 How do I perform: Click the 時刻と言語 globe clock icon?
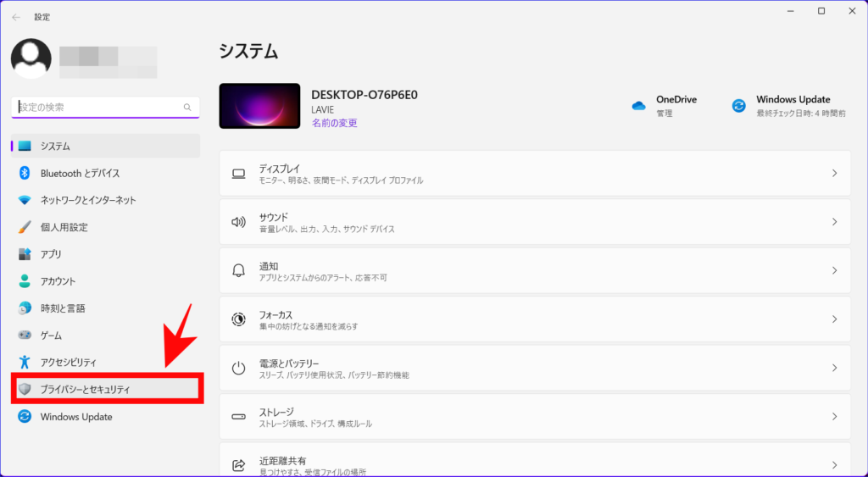click(25, 308)
